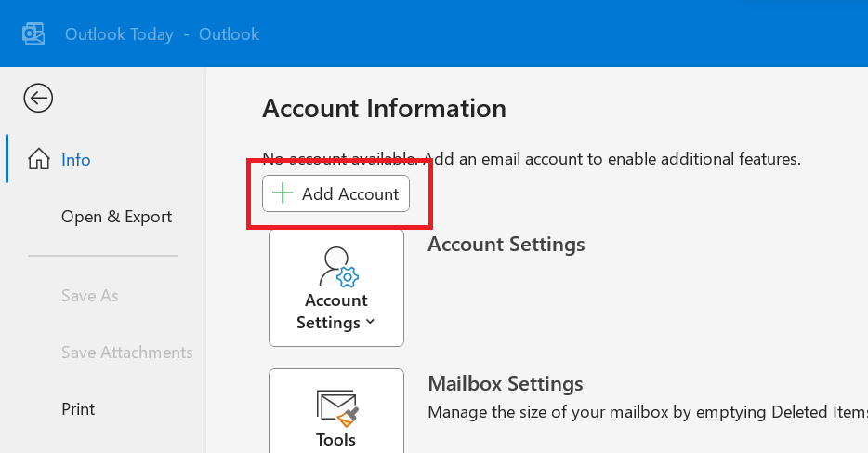Screen dimensions: 868x453
Task: Go to the Print page
Action: pos(78,409)
